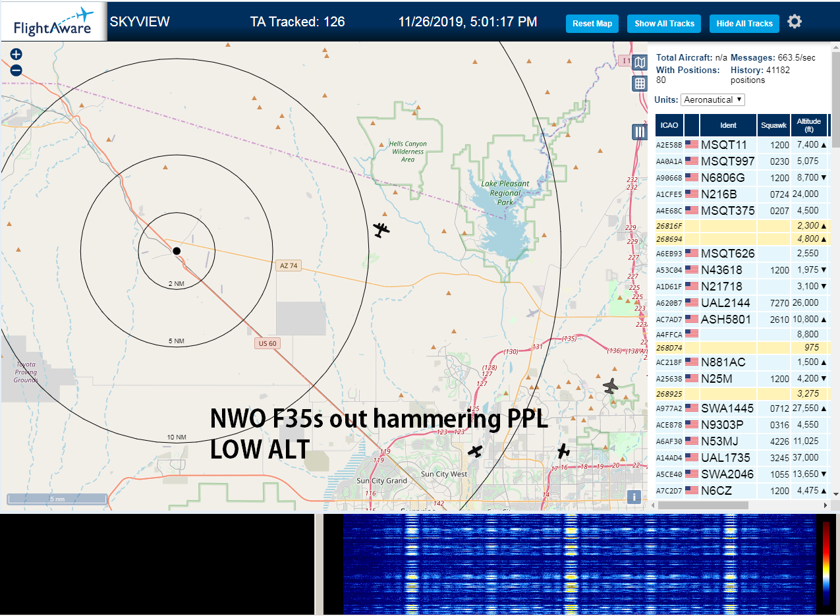840x616 pixels.
Task: Select the N881AC aircraft row
Action: [741, 362]
